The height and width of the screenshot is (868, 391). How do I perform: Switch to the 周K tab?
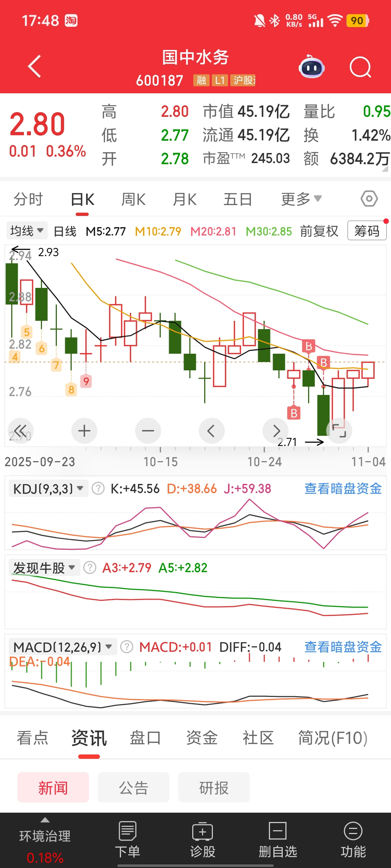[x=133, y=199]
